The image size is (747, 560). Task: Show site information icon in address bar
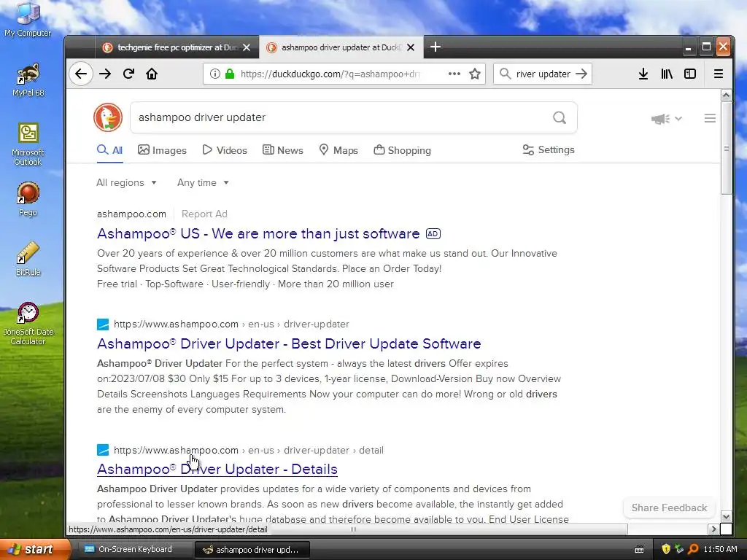click(x=215, y=74)
